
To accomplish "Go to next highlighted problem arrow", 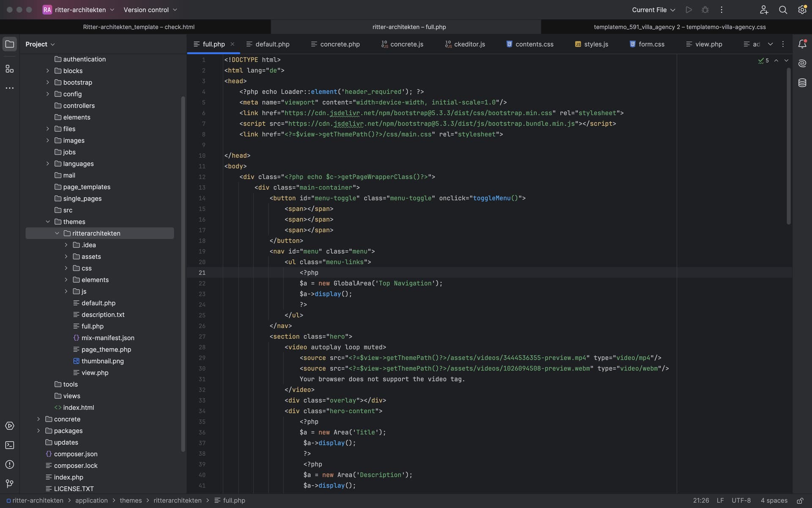I will point(786,61).
